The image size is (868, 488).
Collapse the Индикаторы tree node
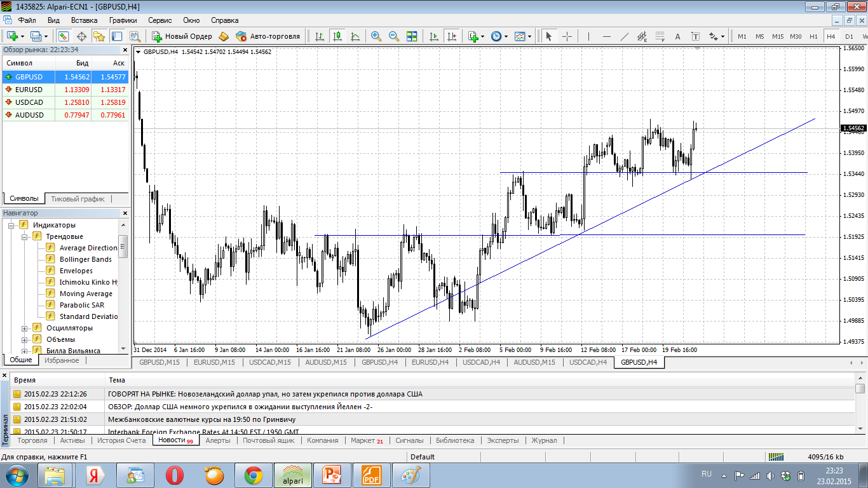pyautogui.click(x=11, y=225)
